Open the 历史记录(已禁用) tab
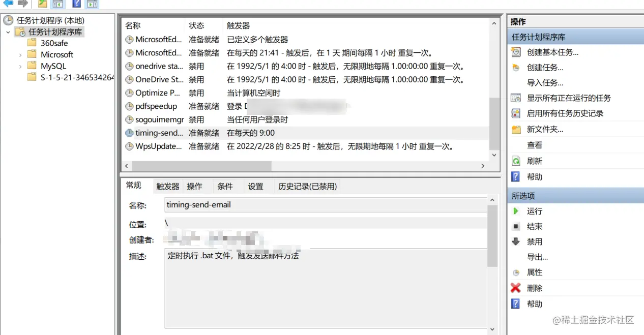Image resolution: width=644 pixels, height=335 pixels. pyautogui.click(x=307, y=187)
